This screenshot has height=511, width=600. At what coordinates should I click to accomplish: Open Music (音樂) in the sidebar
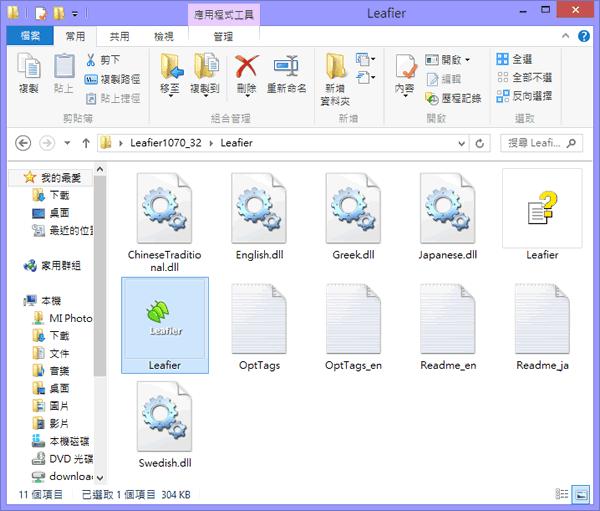(x=51, y=371)
